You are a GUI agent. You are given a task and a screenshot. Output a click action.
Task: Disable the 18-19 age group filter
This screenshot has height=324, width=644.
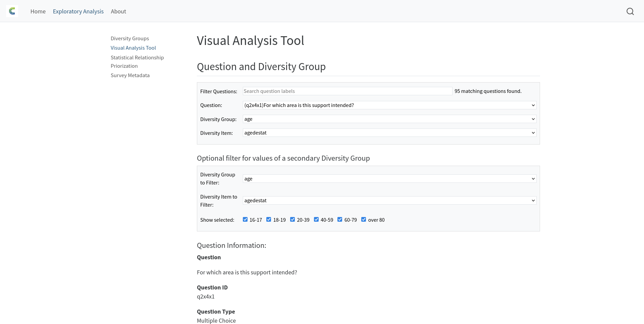click(269, 219)
